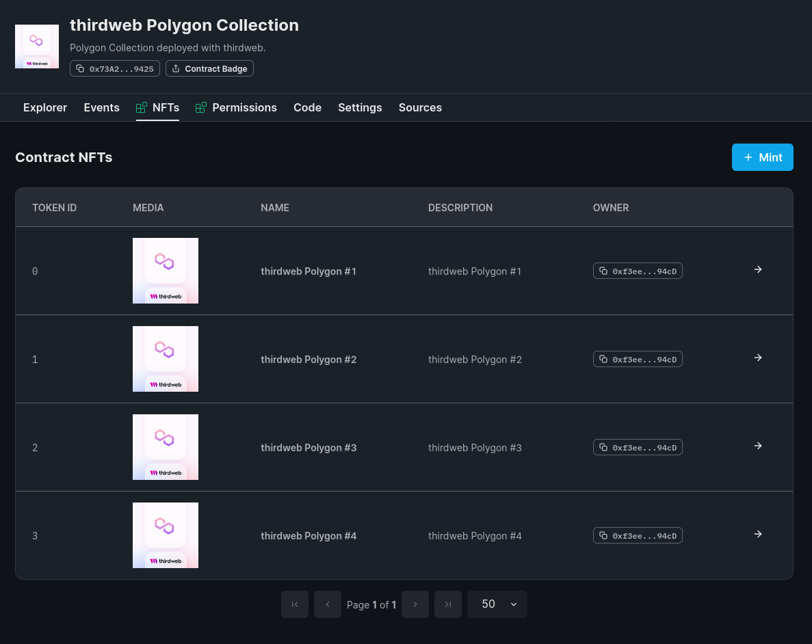Go back using the previous page chevron

327,604
